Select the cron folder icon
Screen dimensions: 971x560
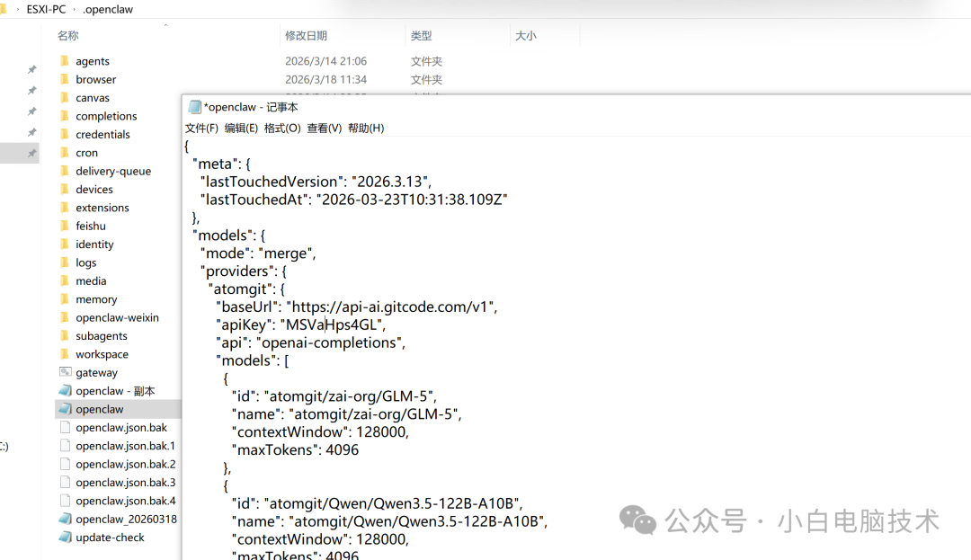(x=65, y=152)
